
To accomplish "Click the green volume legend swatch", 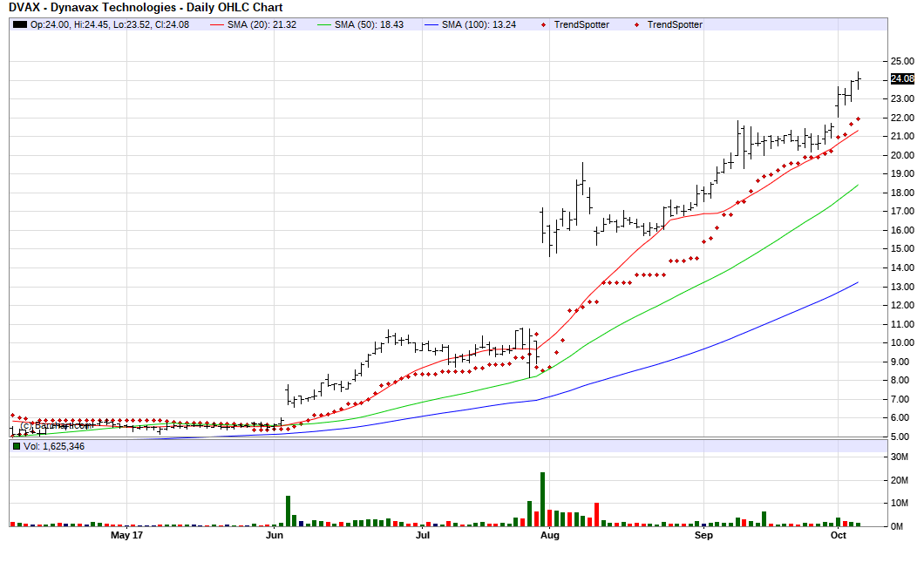I will click(17, 446).
